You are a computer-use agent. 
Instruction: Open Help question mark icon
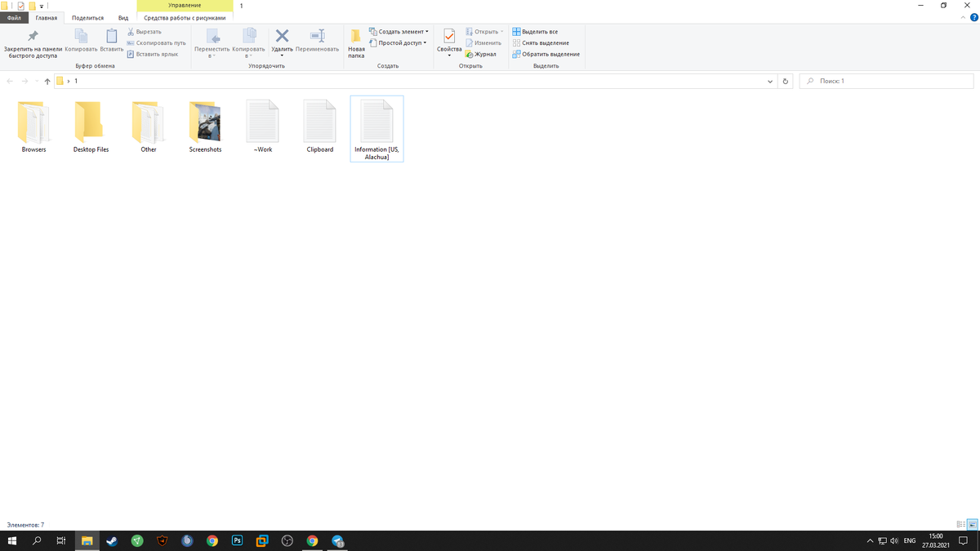tap(973, 17)
